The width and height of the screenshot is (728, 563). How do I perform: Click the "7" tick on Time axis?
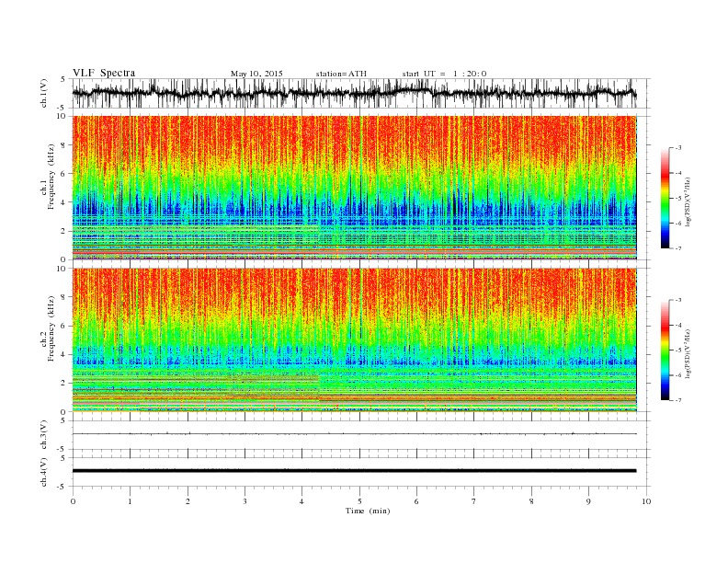pyautogui.click(x=474, y=501)
